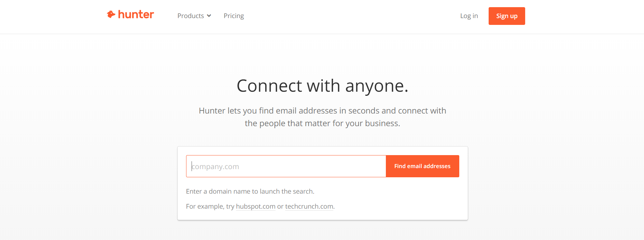Image resolution: width=644 pixels, height=240 pixels.
Task: Focus the company.com domain input field
Action: coord(286,166)
